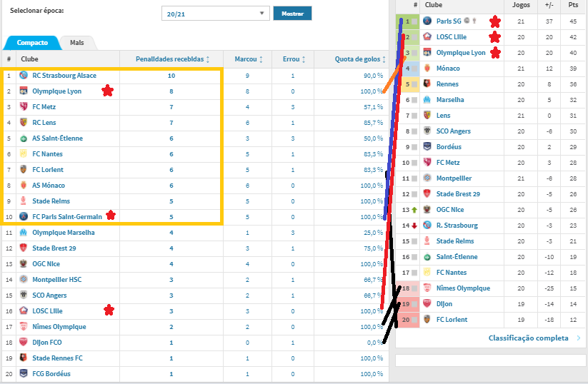Viewport: 588px width, 384px height.
Task: Open Stade Reims link in standings
Action: (x=455, y=241)
